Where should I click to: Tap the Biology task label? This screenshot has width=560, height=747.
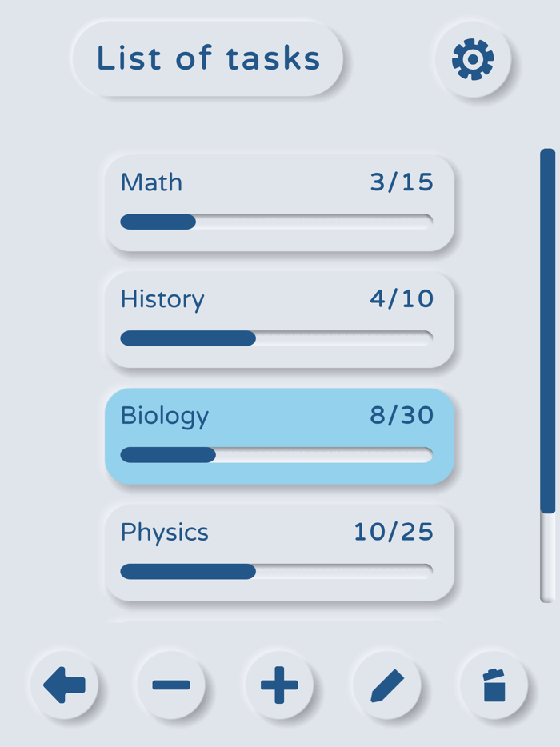[164, 416]
